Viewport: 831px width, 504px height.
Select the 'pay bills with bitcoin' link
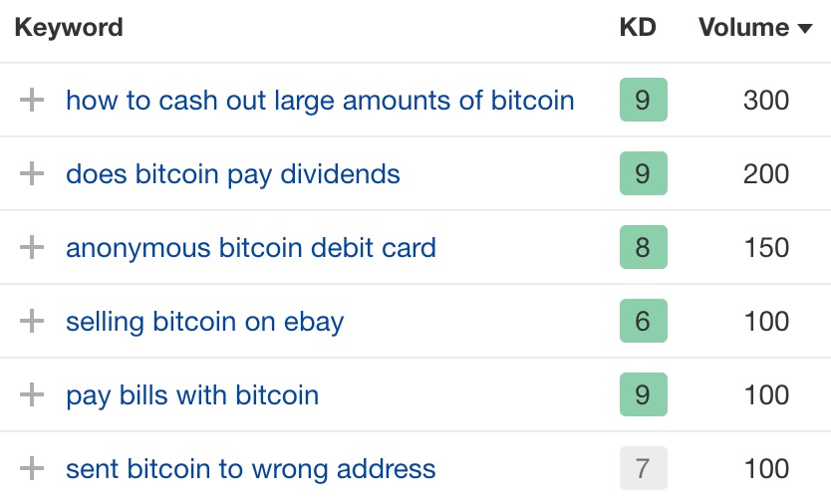192,394
